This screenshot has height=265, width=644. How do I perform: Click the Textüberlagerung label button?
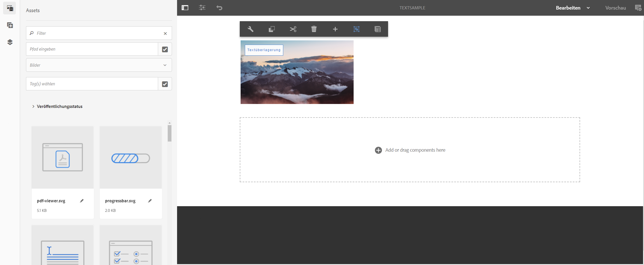(264, 50)
